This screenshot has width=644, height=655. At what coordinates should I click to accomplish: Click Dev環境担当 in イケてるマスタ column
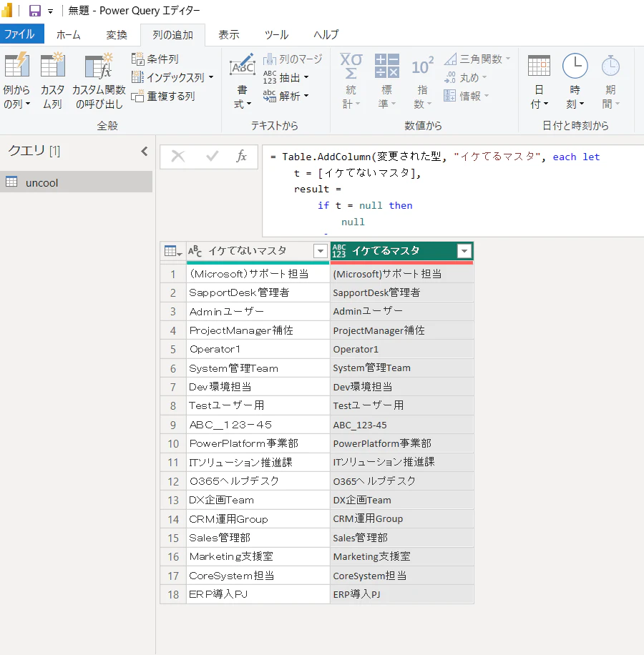coord(401,387)
